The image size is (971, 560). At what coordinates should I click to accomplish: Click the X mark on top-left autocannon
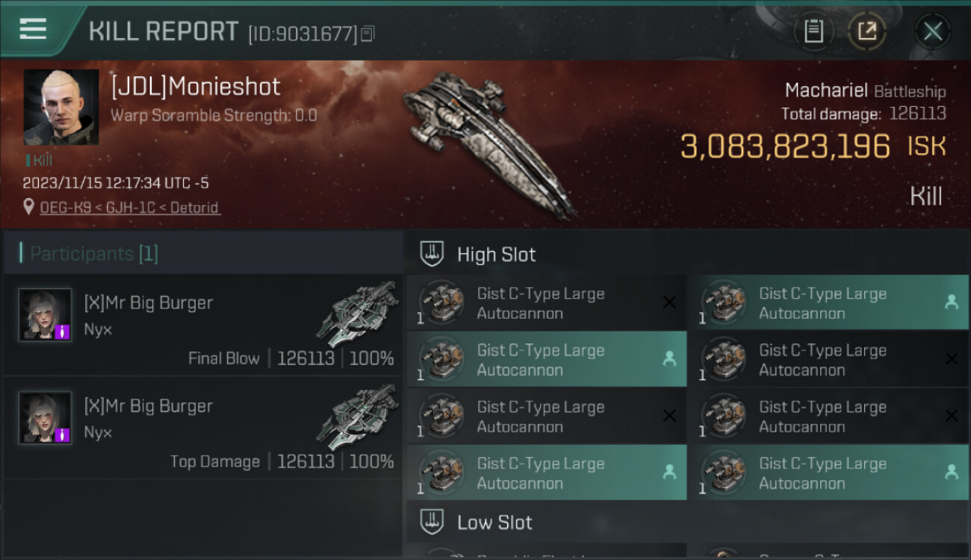(x=669, y=302)
